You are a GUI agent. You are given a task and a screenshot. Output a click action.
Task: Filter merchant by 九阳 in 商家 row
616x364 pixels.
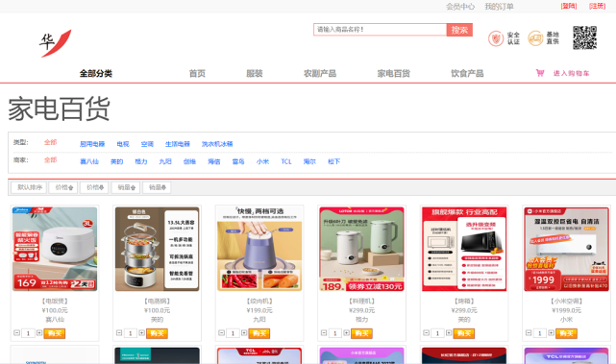165,161
